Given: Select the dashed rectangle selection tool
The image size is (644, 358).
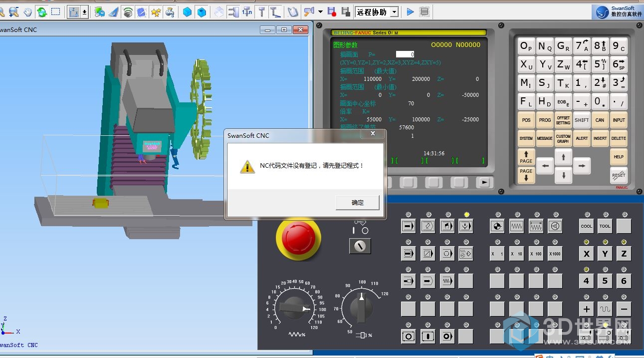Looking at the screenshot, I should [x=56, y=11].
